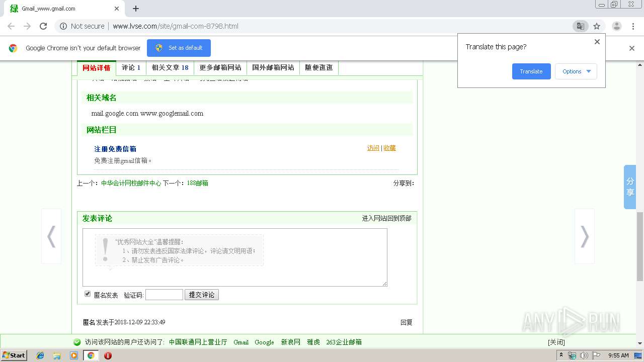The image size is (644, 362).
Task: Open the Chrome three-dot menu
Action: pos(633,26)
